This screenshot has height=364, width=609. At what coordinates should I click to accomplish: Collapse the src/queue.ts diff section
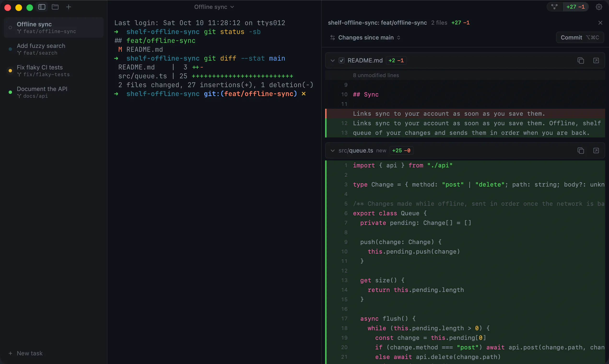(333, 150)
